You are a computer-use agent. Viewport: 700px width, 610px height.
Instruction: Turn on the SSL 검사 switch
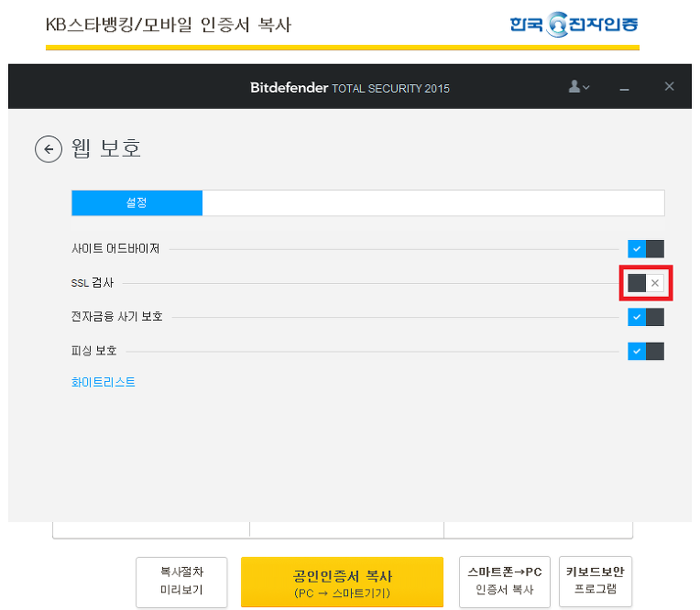point(646,283)
